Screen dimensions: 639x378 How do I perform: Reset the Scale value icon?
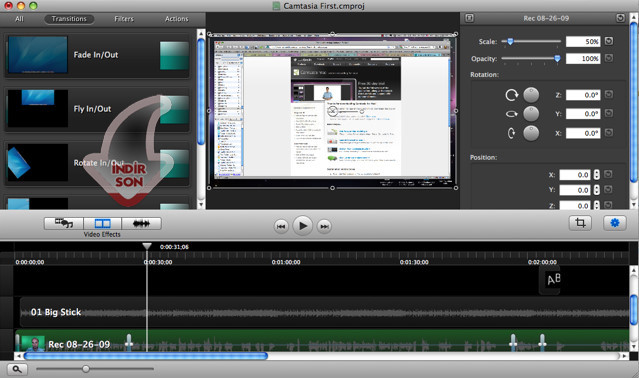(609, 41)
